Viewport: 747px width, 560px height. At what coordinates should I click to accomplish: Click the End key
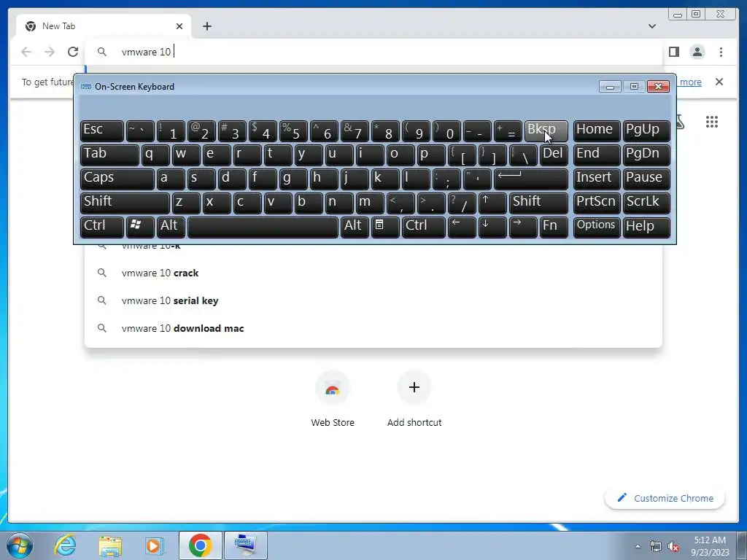[x=597, y=155]
